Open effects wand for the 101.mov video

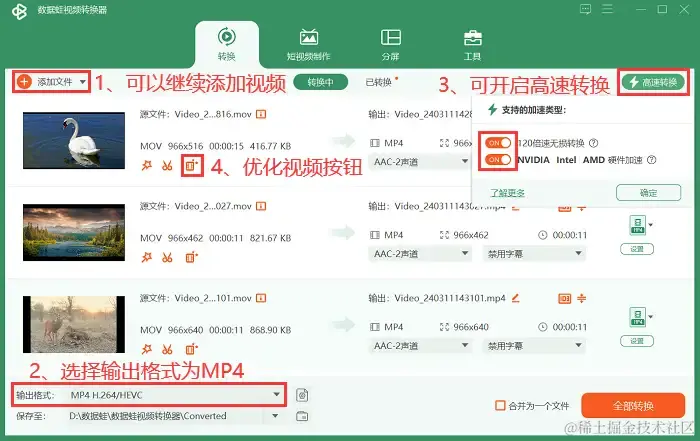(146, 349)
